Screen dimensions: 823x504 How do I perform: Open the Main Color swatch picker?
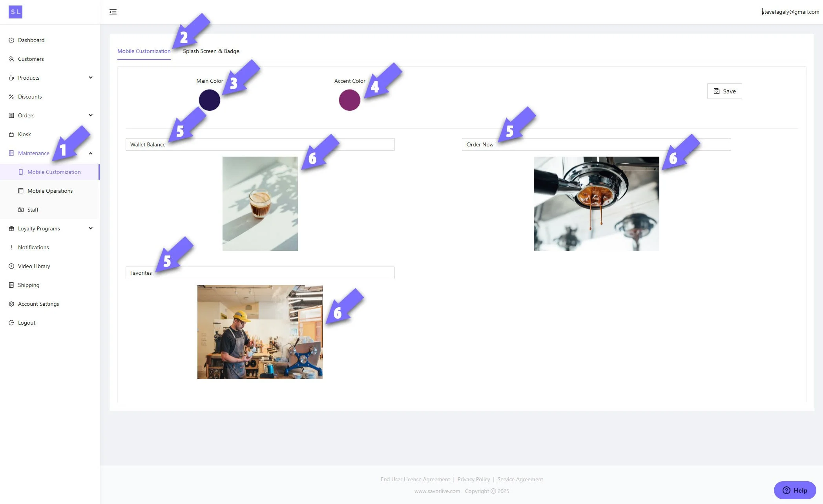tap(210, 100)
